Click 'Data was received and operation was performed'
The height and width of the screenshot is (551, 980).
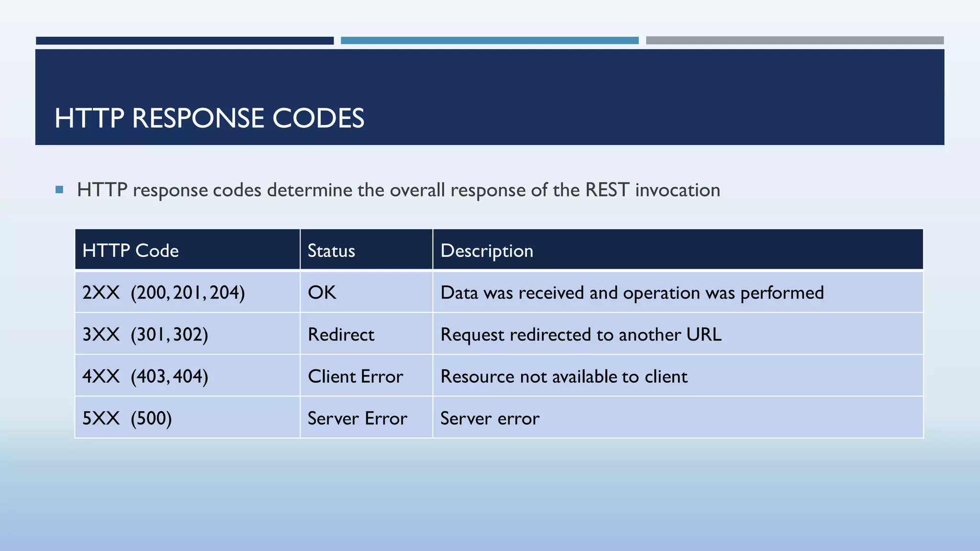(x=632, y=293)
